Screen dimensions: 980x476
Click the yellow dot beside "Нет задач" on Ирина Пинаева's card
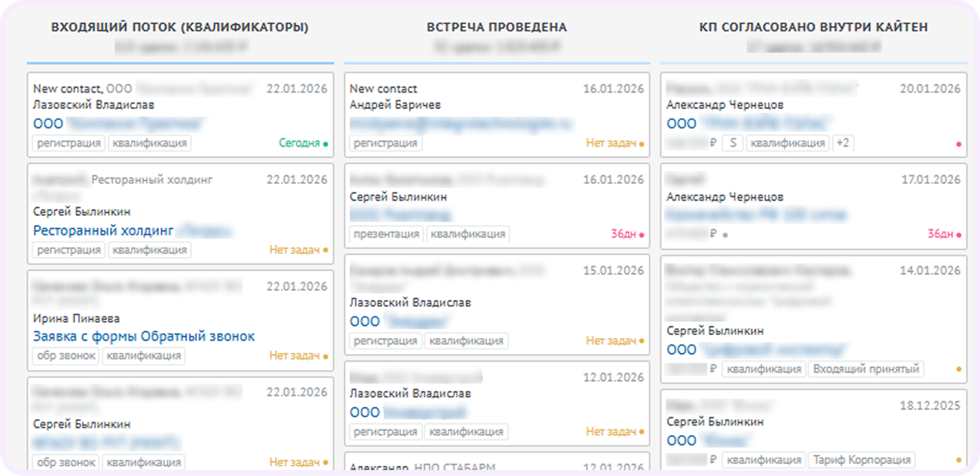pos(326,356)
